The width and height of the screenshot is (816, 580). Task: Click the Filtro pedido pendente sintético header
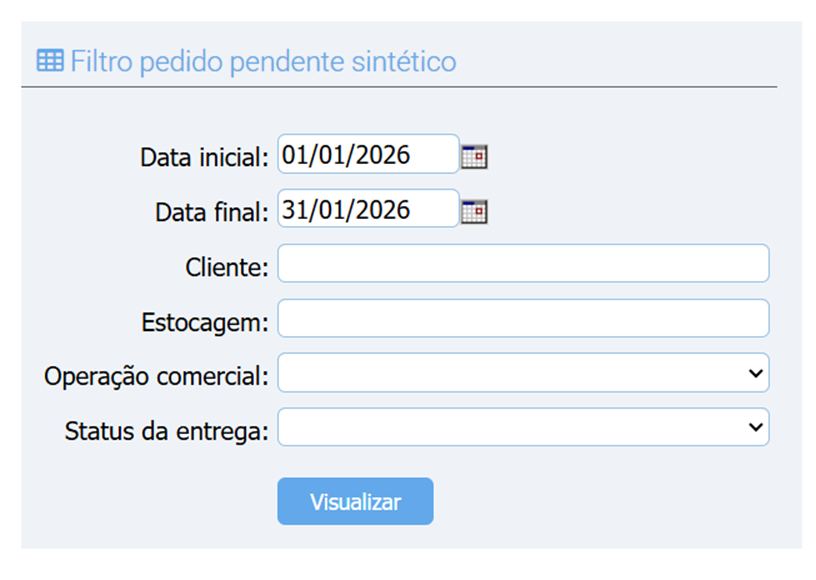(262, 60)
